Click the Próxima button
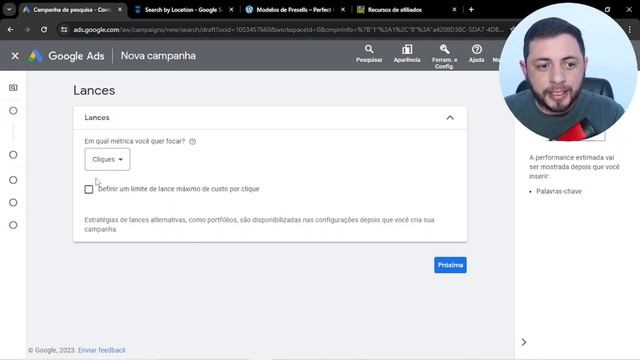Image resolution: width=640 pixels, height=360 pixels. click(450, 265)
